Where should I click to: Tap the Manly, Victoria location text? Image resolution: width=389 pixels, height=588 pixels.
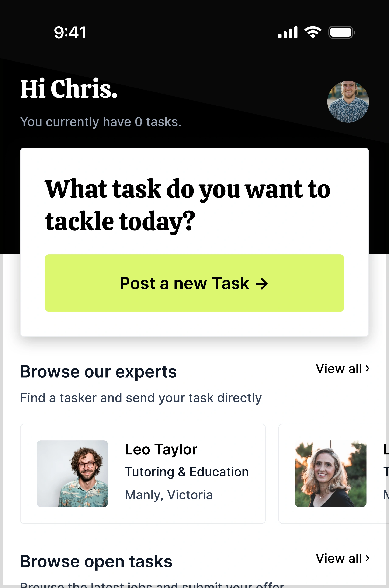pos(169,495)
